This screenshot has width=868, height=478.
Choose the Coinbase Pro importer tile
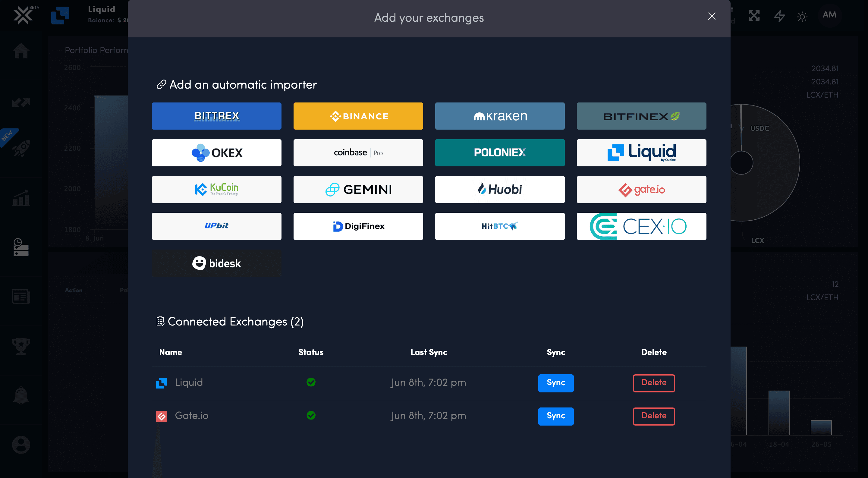(x=358, y=153)
